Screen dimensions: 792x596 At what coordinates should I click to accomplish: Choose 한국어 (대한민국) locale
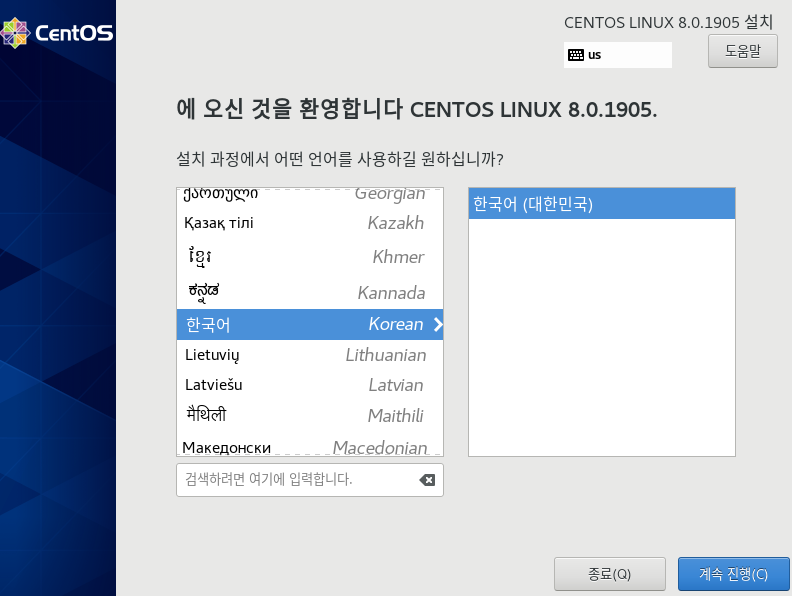[x=602, y=204]
